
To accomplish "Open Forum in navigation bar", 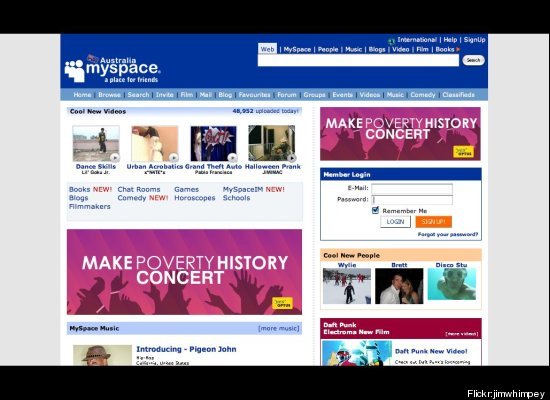I will 287,95.
